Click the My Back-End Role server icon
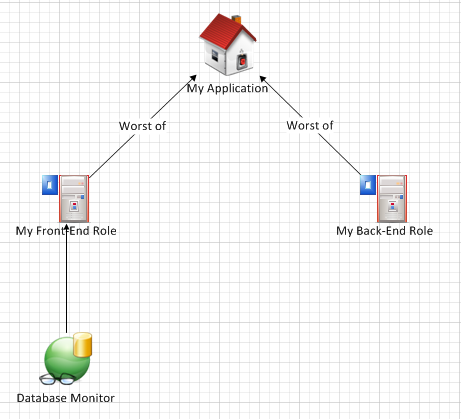This screenshot has height=419, width=461. point(392,199)
